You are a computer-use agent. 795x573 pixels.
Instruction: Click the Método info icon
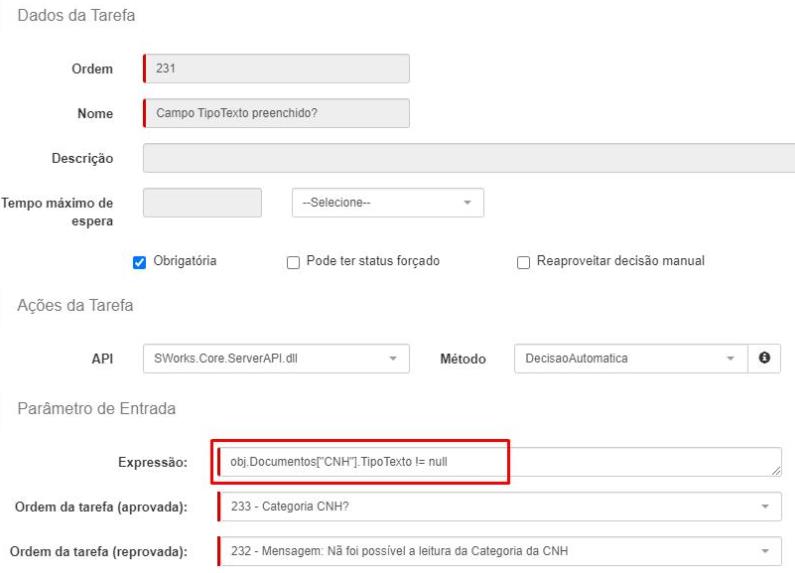click(x=764, y=358)
